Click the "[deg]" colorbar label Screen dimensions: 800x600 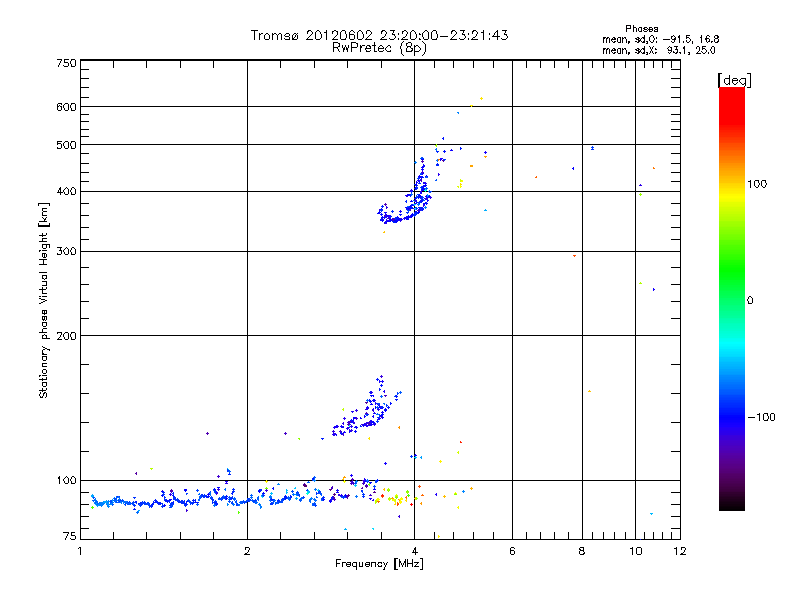point(734,80)
